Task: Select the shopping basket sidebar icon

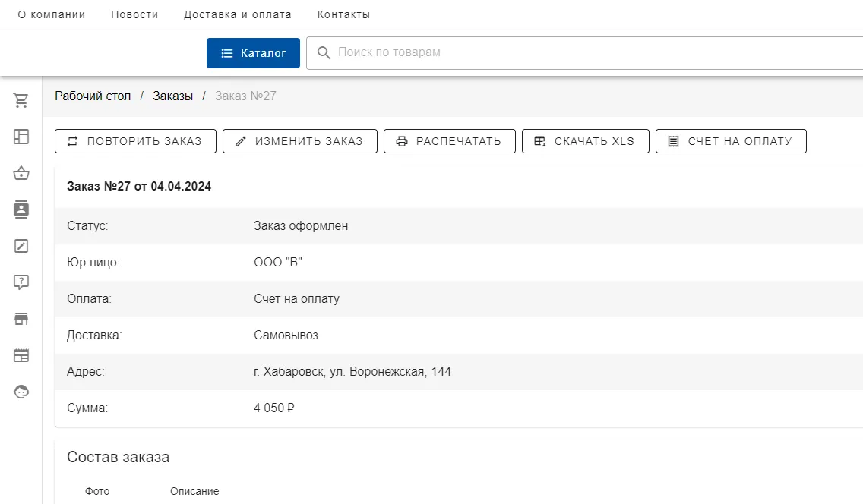Action: click(21, 173)
